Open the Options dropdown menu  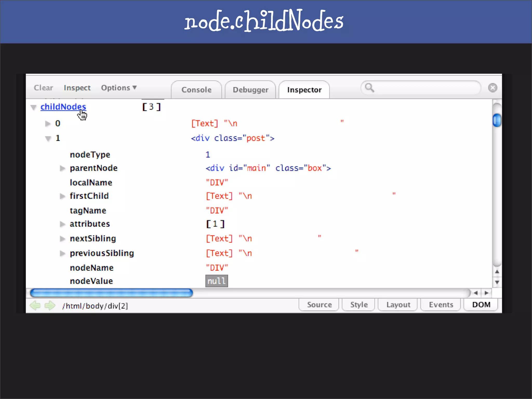point(119,88)
